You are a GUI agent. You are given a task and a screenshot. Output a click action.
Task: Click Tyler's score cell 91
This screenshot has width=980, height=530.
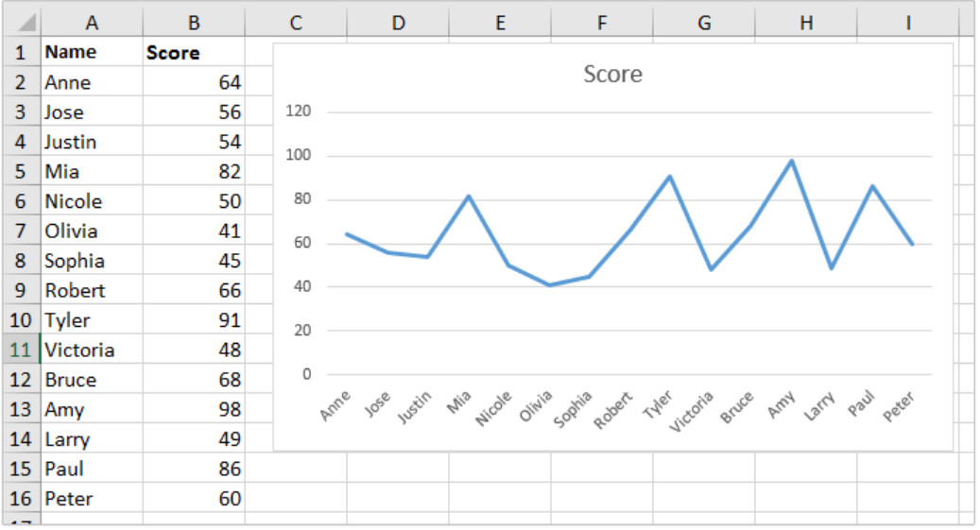pyautogui.click(x=194, y=320)
